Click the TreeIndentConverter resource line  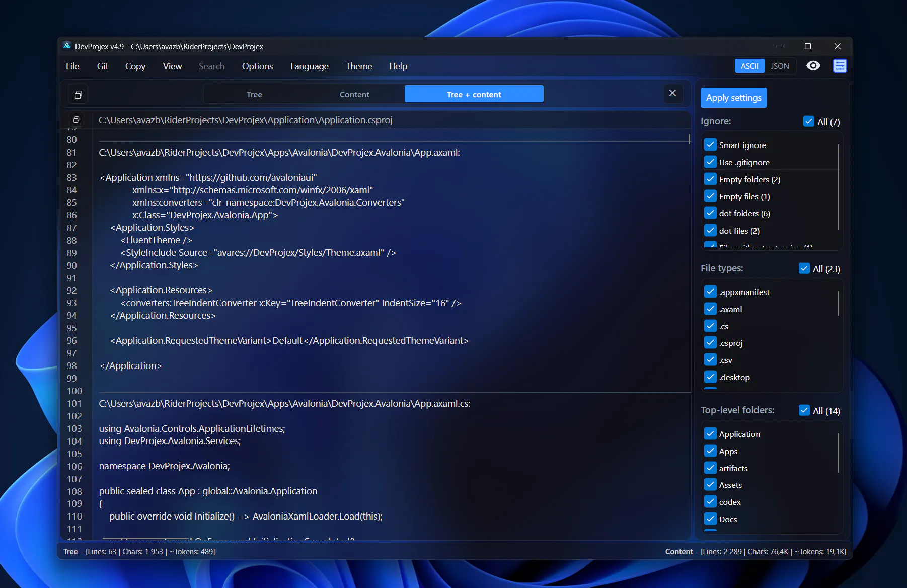pos(290,303)
